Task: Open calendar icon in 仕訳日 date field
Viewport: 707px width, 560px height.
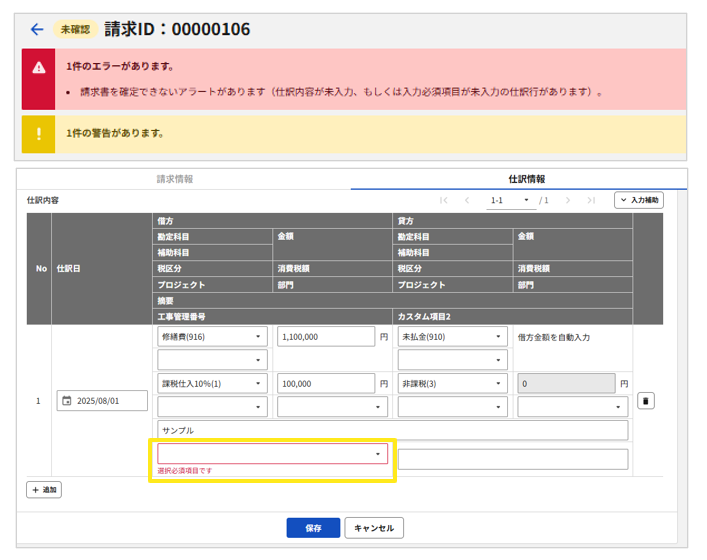Action: [67, 401]
